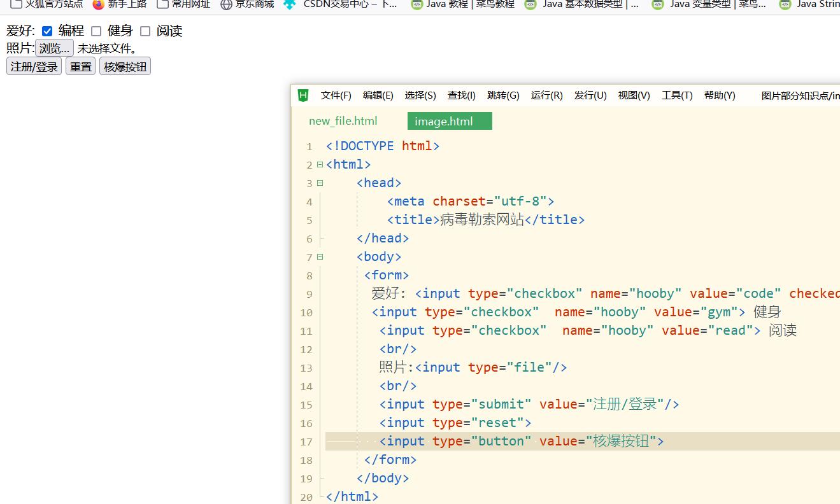
Task: Click the 图片部分知识点 title path text
Action: point(801,95)
